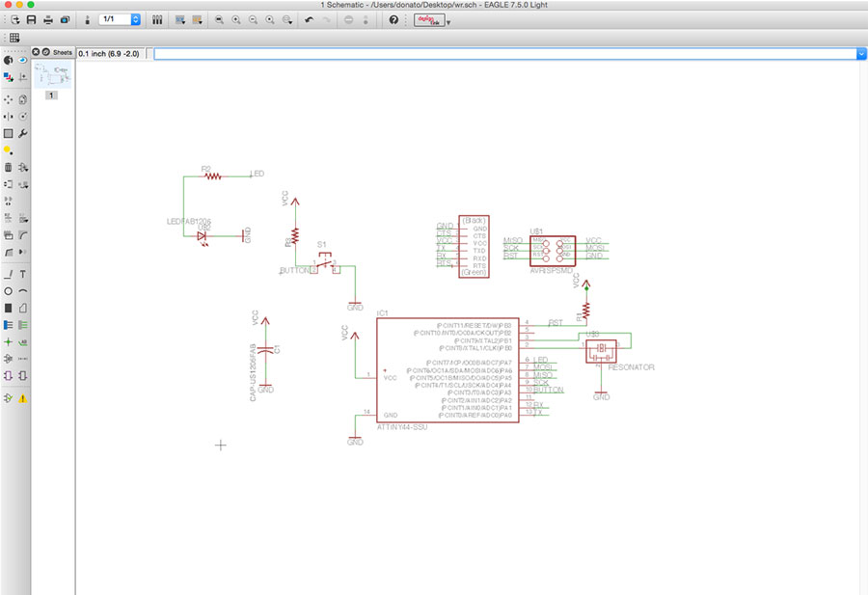The height and width of the screenshot is (595, 868).
Task: Select the filled Rectangle tool
Action: (x=8, y=309)
